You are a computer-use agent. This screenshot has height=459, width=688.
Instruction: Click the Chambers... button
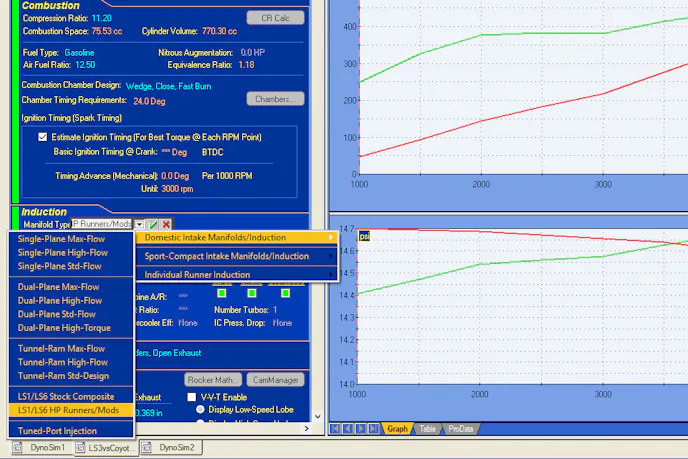tap(277, 99)
